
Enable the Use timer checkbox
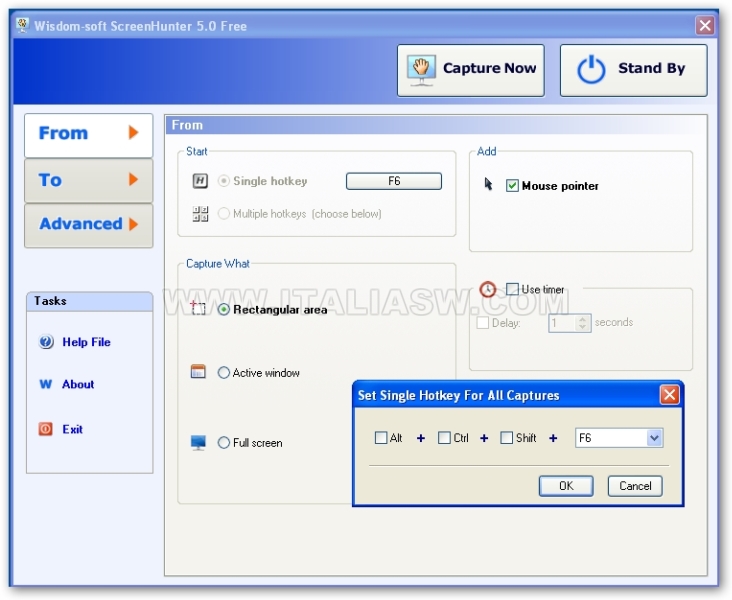(512, 289)
